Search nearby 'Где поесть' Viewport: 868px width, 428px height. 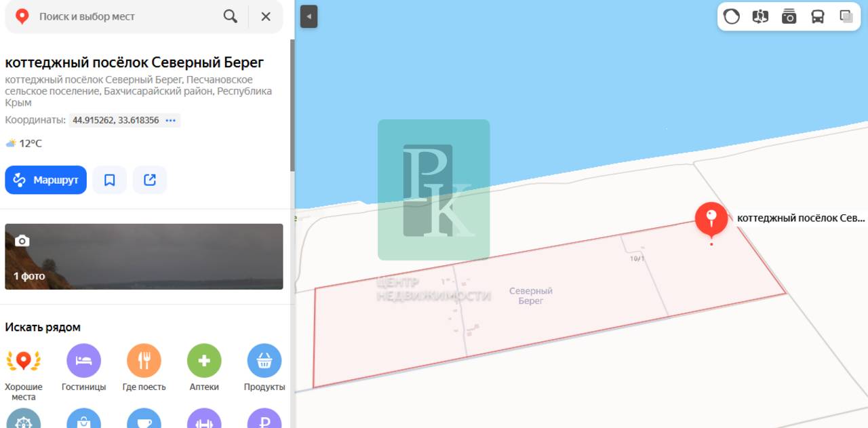(144, 368)
